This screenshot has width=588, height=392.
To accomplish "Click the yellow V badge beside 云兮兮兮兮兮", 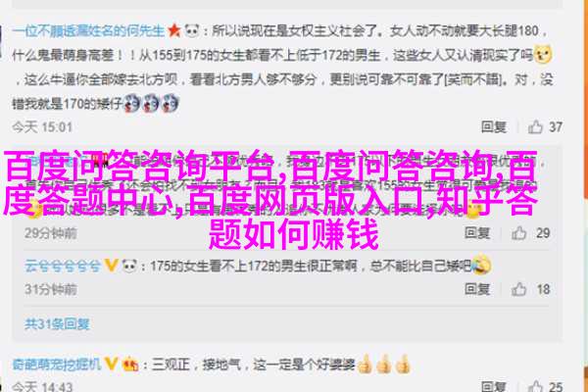I will pos(112,266).
